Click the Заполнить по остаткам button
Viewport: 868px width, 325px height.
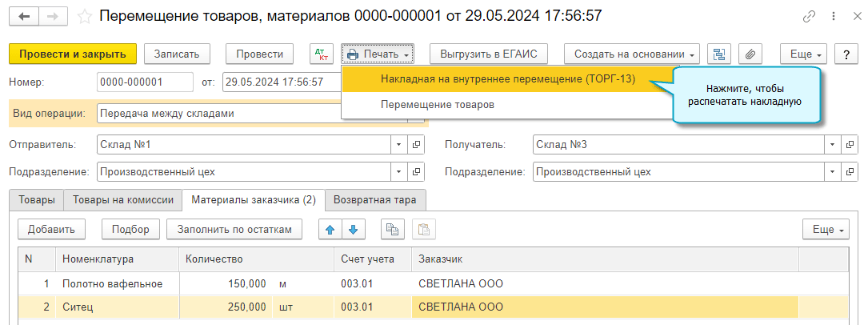pyautogui.click(x=234, y=230)
